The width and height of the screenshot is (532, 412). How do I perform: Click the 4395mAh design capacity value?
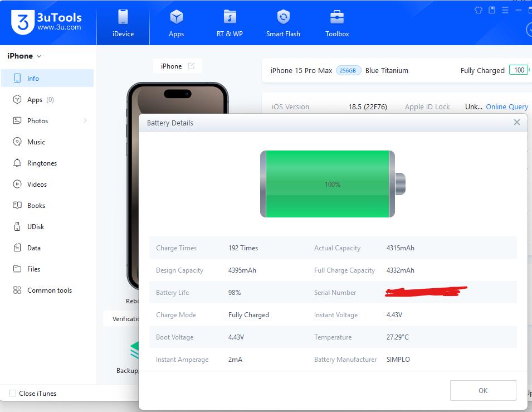(242, 270)
